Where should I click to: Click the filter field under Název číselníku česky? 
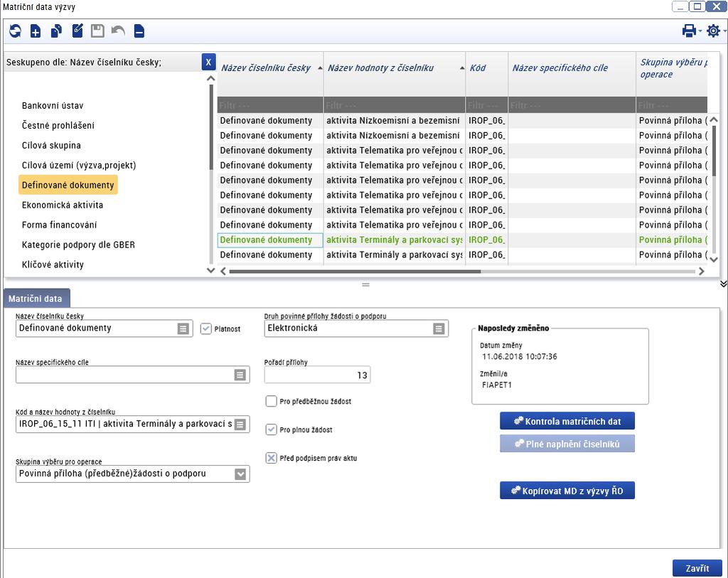(x=270, y=105)
